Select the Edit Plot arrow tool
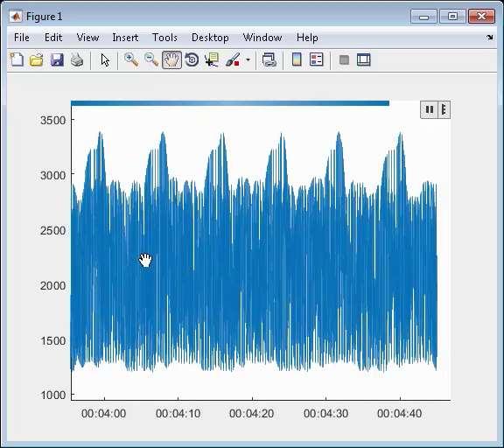 pyautogui.click(x=105, y=59)
